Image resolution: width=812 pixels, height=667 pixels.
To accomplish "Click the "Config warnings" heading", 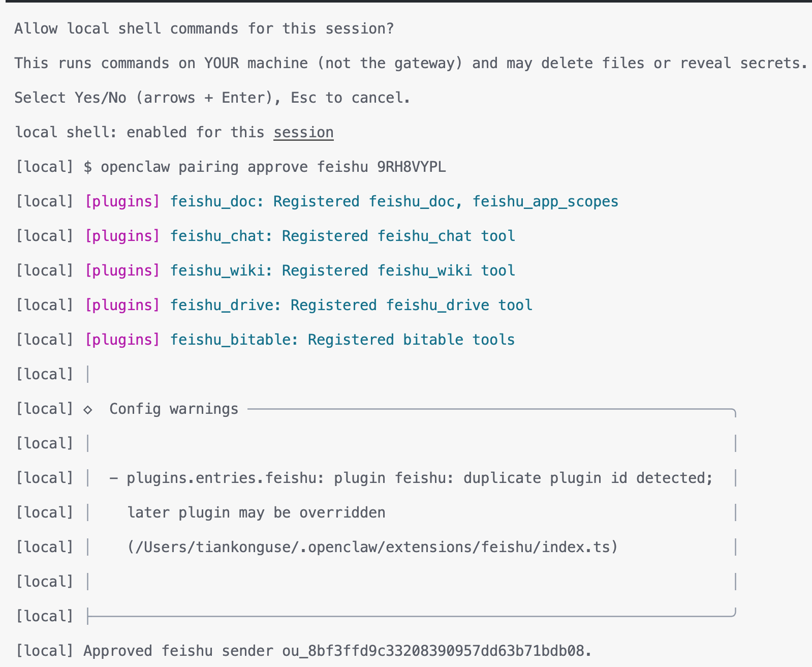I will pos(174,409).
